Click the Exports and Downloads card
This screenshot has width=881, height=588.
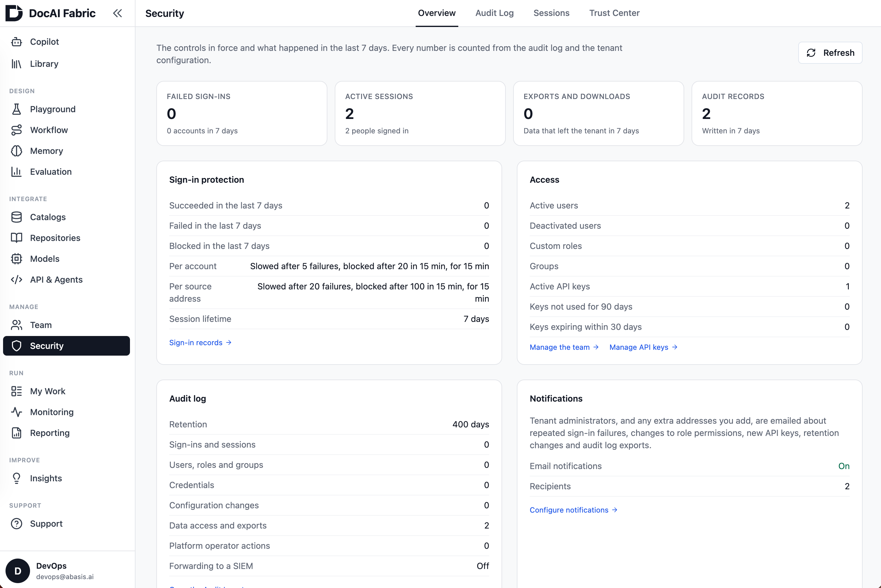pos(598,113)
